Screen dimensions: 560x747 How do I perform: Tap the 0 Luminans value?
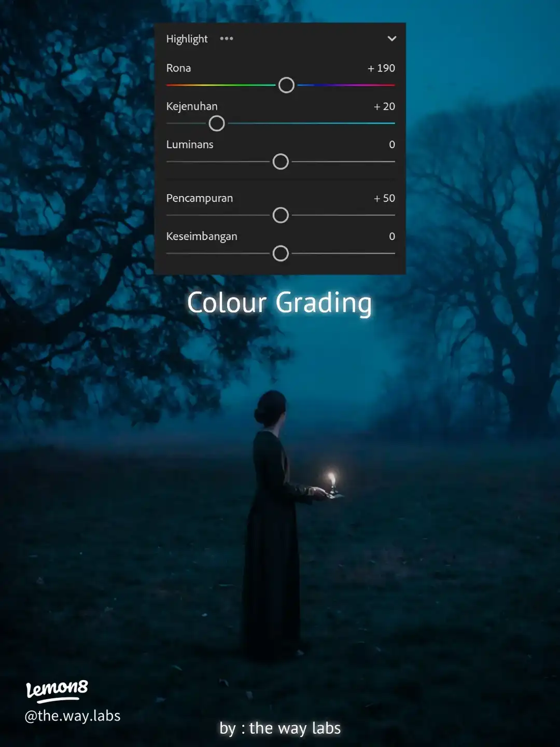tap(393, 145)
